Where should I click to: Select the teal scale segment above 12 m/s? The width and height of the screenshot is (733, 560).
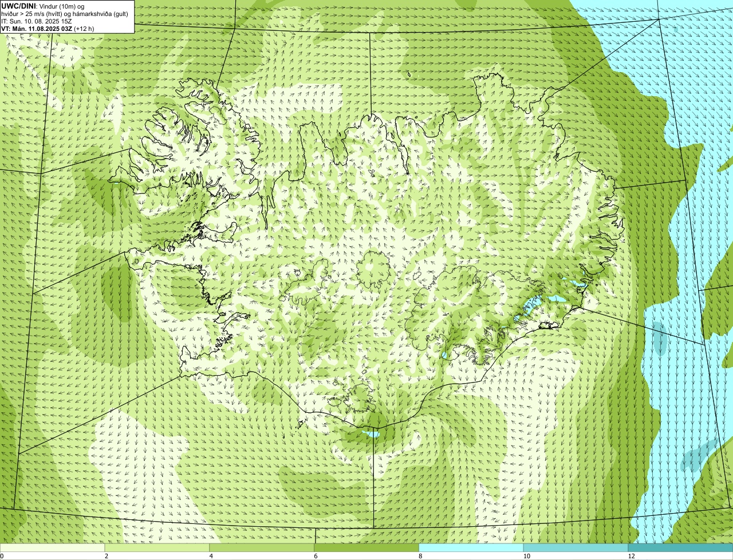[x=681, y=548]
